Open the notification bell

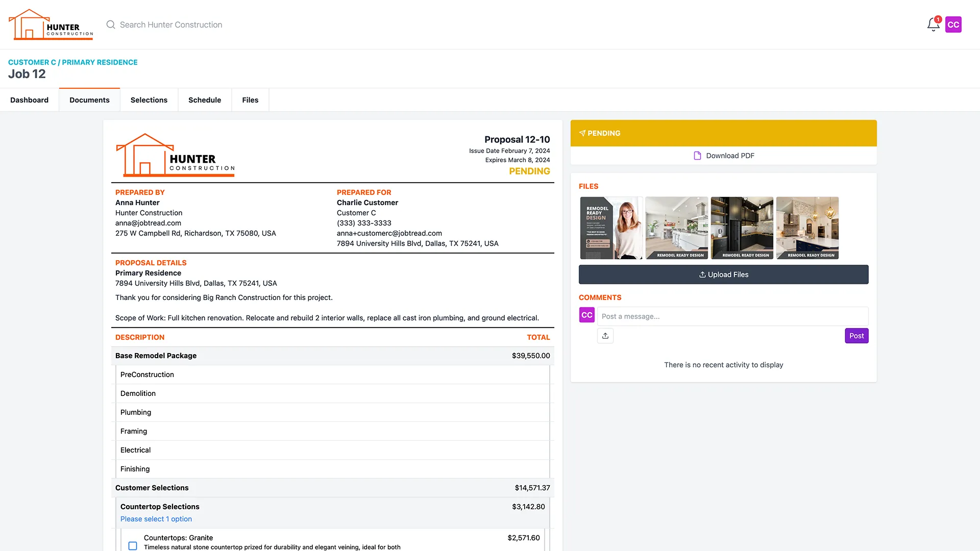933,24
